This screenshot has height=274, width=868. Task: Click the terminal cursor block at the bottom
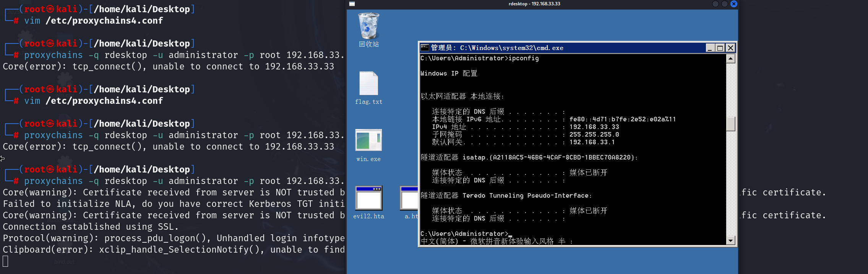tap(5, 261)
